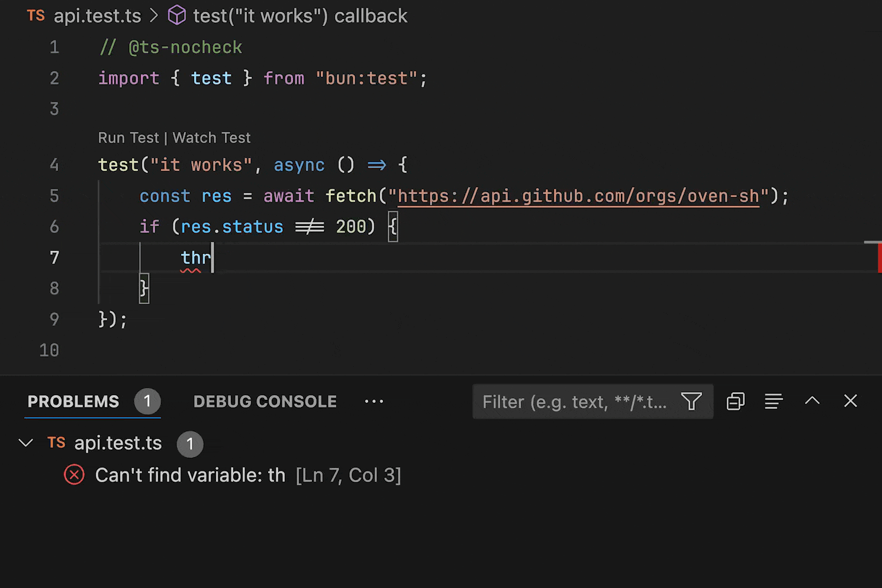Select the Problems tab
This screenshot has height=588, width=882.
click(73, 402)
